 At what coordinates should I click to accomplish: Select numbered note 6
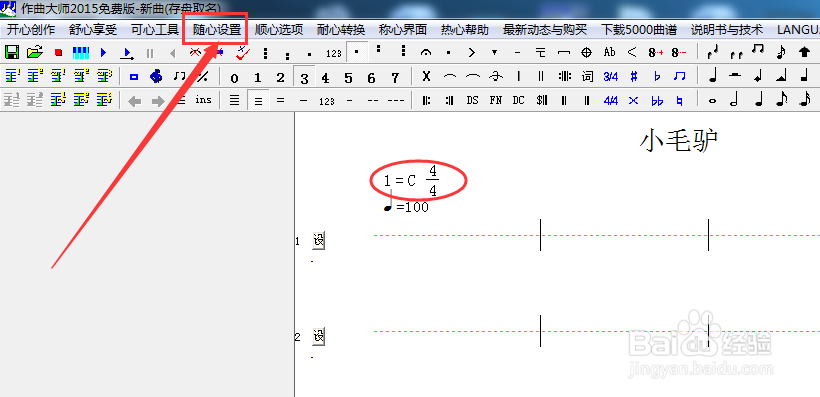(371, 78)
